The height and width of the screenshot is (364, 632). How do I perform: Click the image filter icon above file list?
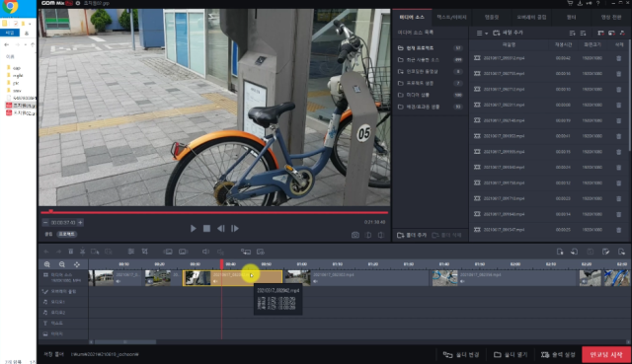click(611, 33)
